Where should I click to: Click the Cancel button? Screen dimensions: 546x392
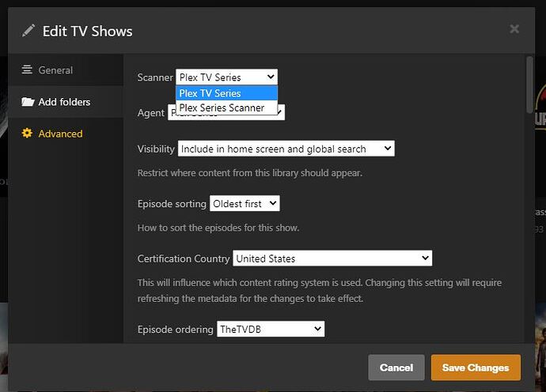point(396,367)
